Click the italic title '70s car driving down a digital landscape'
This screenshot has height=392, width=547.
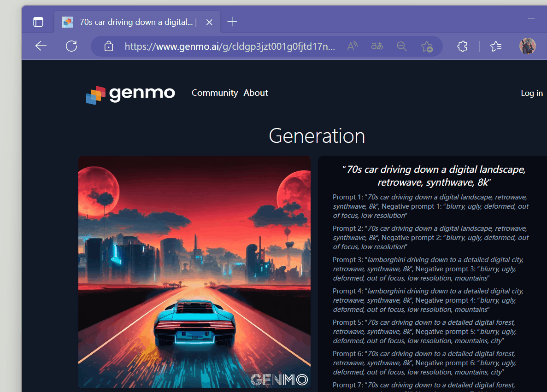point(434,176)
